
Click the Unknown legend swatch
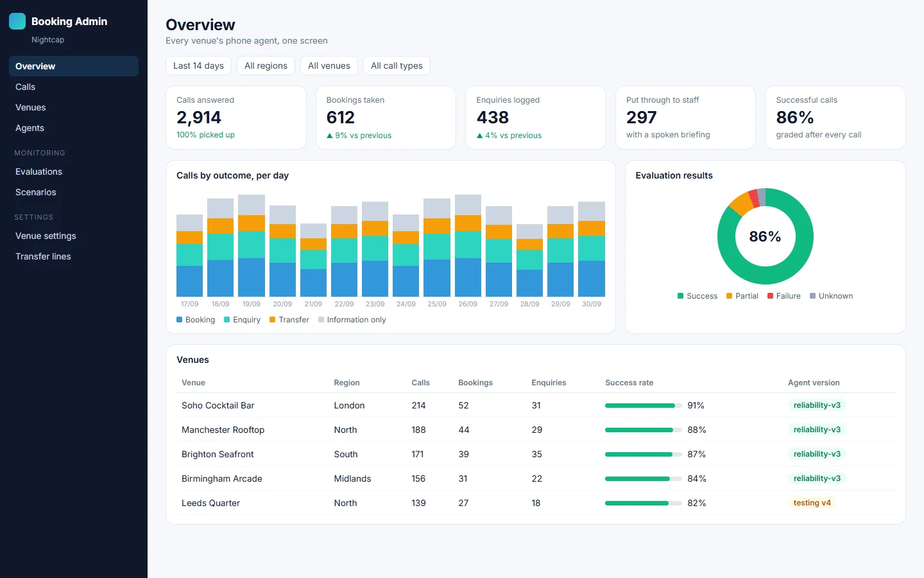pyautogui.click(x=812, y=296)
